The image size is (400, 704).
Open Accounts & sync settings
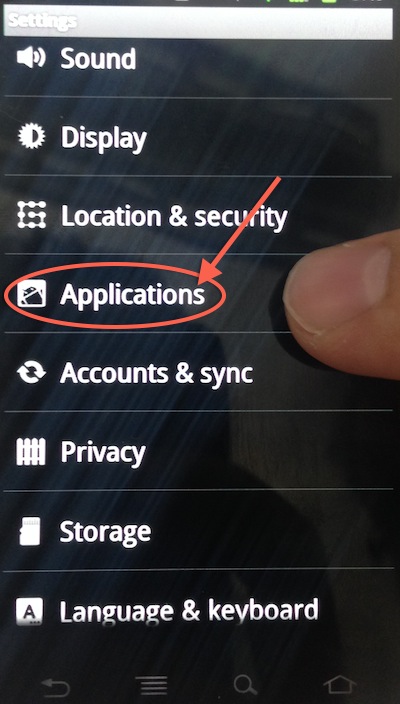198,371
